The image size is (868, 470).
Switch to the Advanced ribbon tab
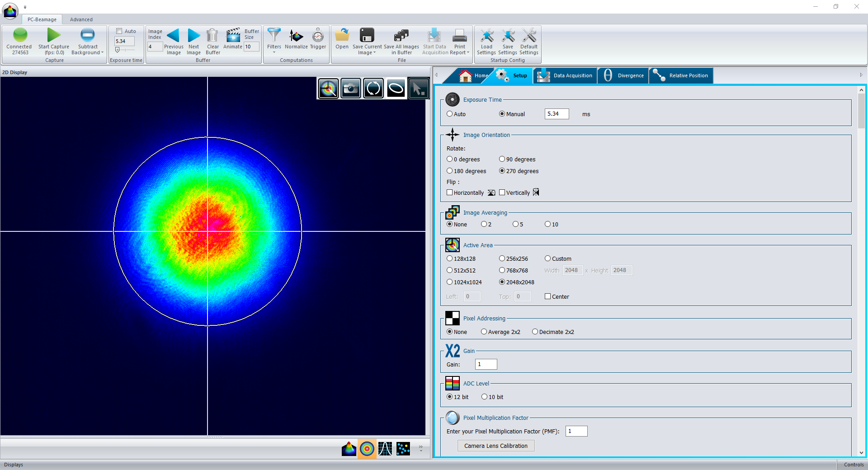click(x=81, y=19)
